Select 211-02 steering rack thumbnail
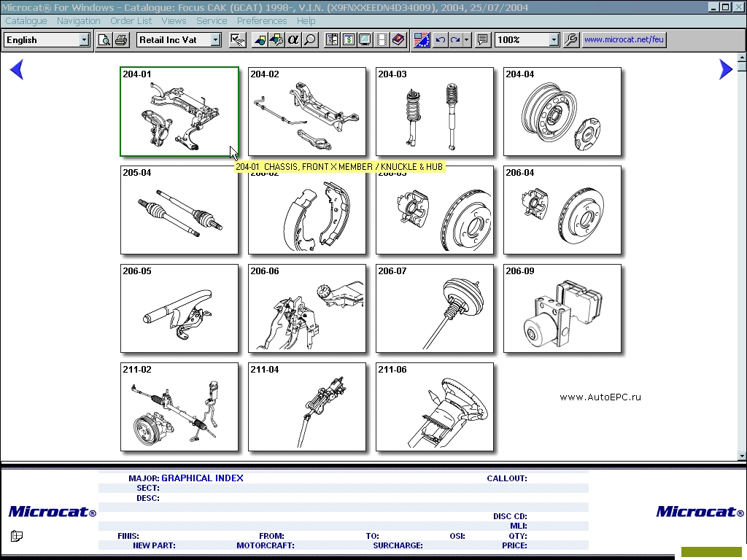The height and width of the screenshot is (560, 747). pyautogui.click(x=179, y=407)
